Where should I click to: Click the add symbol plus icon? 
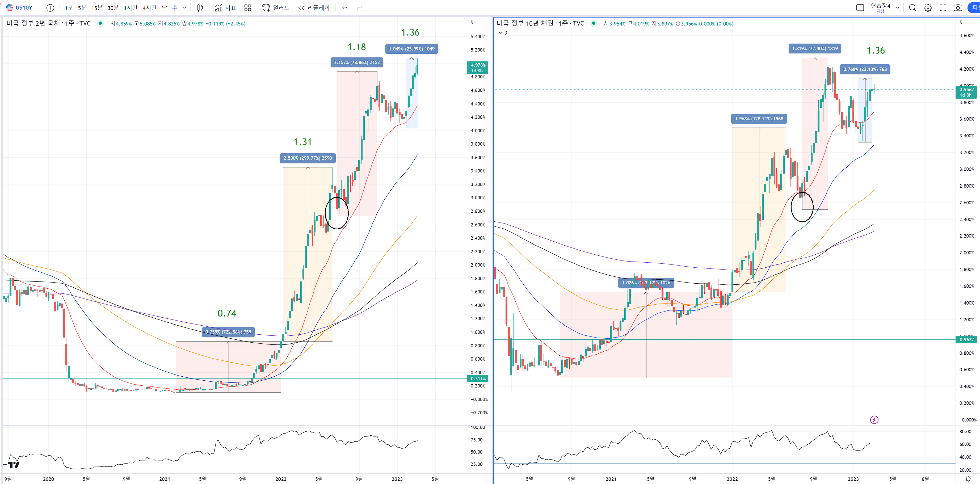coord(50,8)
